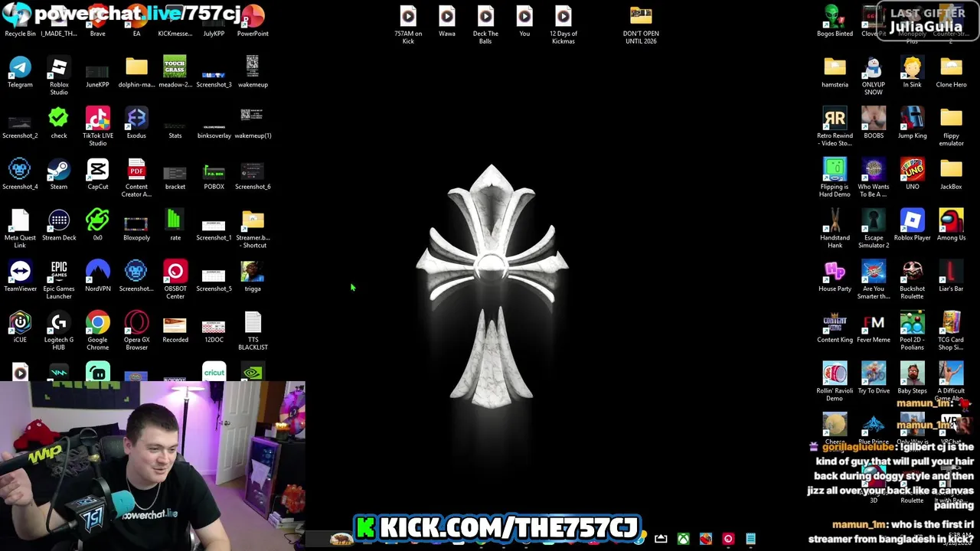Open Rollin' Ravioli Demo shortcut
The height and width of the screenshot is (551, 980).
(x=835, y=382)
